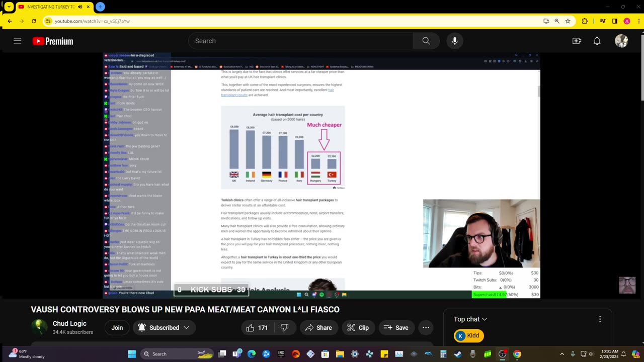This screenshot has height=362, width=644.
Task: Open Top chat options three-dot menu
Action: pyautogui.click(x=600, y=319)
